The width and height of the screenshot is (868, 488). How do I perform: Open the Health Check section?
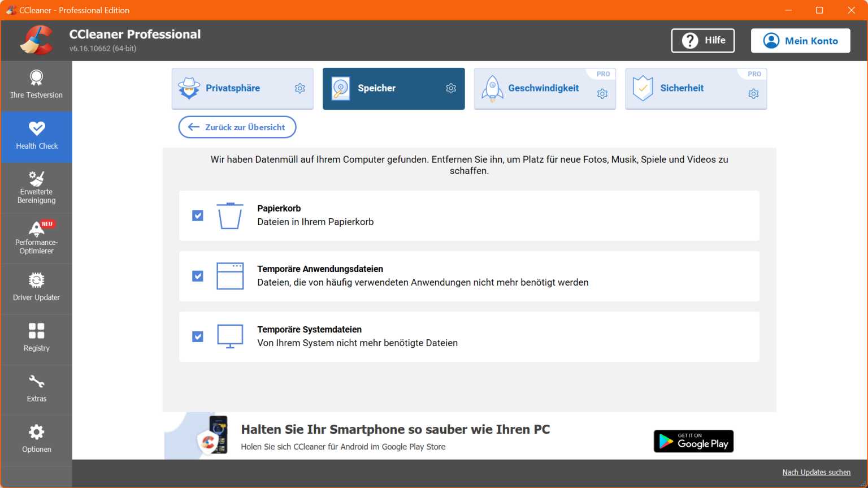(x=36, y=136)
